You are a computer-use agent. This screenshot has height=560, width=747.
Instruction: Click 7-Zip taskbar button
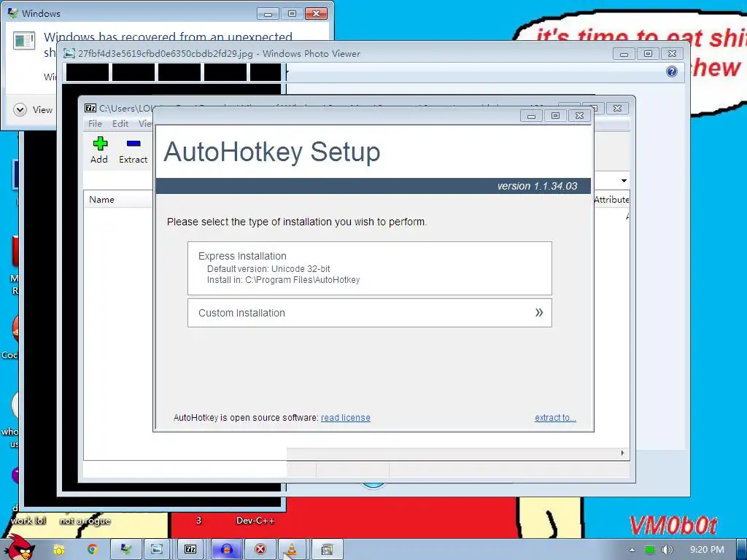(x=190, y=550)
